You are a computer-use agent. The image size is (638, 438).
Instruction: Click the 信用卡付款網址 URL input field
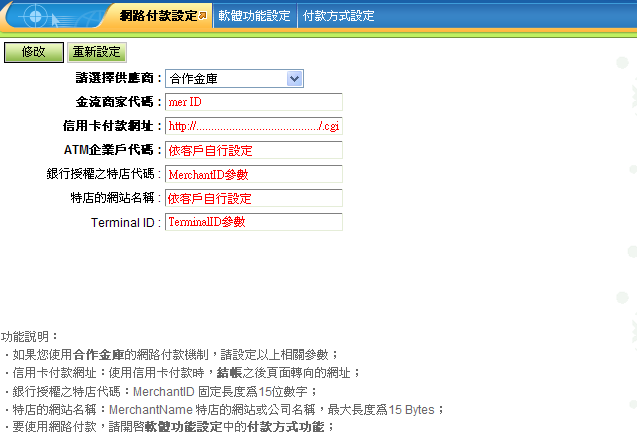coord(253,126)
